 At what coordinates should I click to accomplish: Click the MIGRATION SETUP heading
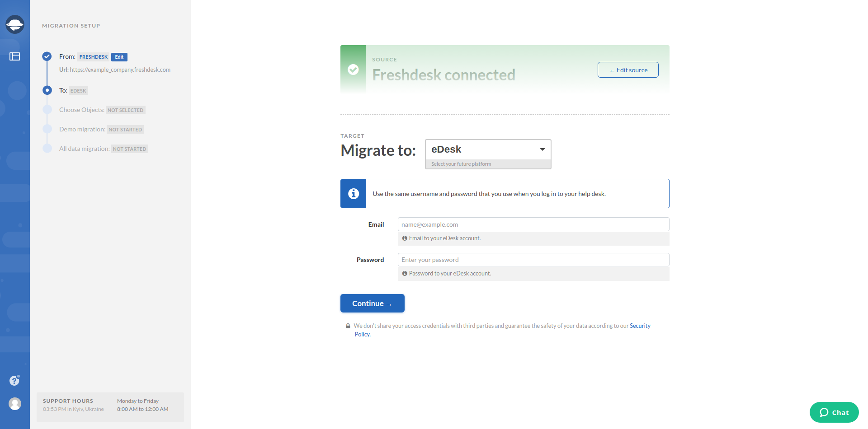(71, 26)
